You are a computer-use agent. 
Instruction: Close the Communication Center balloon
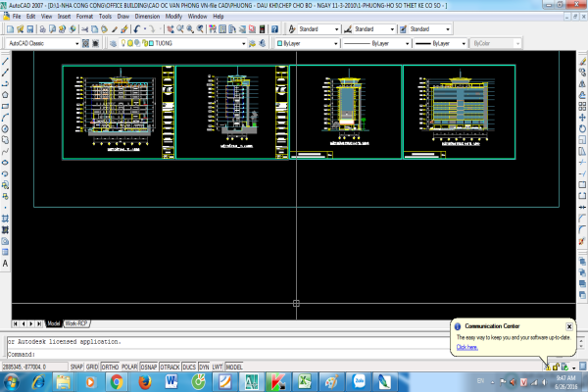[x=569, y=325]
